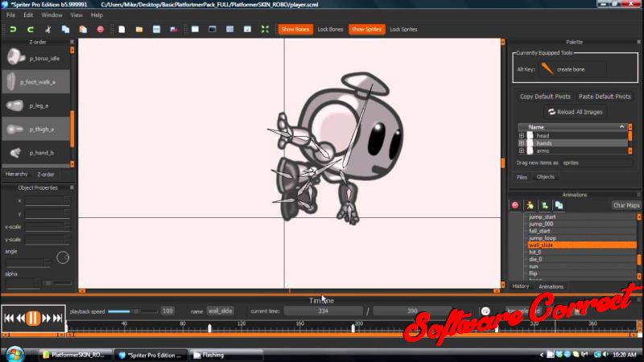Jump to the first frame of animation

tap(9, 318)
